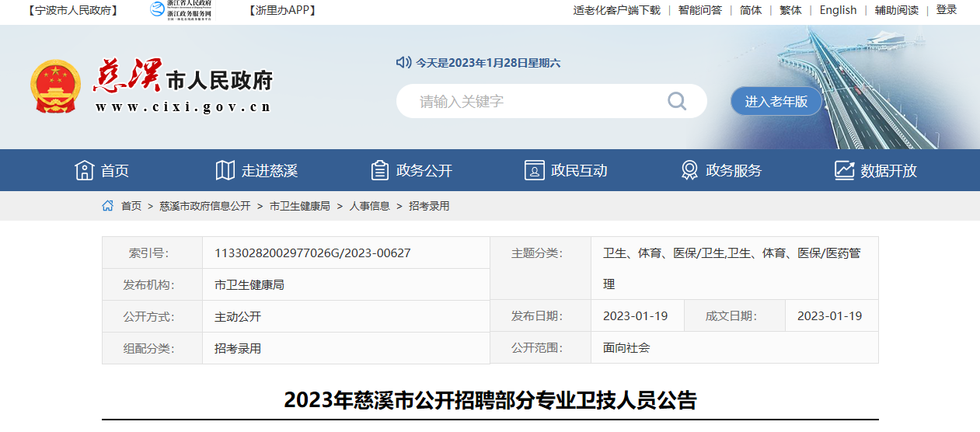Image resolution: width=980 pixels, height=432 pixels.
Task: Go to 市卫生健康局 in breadcrumb
Action: coord(299,206)
